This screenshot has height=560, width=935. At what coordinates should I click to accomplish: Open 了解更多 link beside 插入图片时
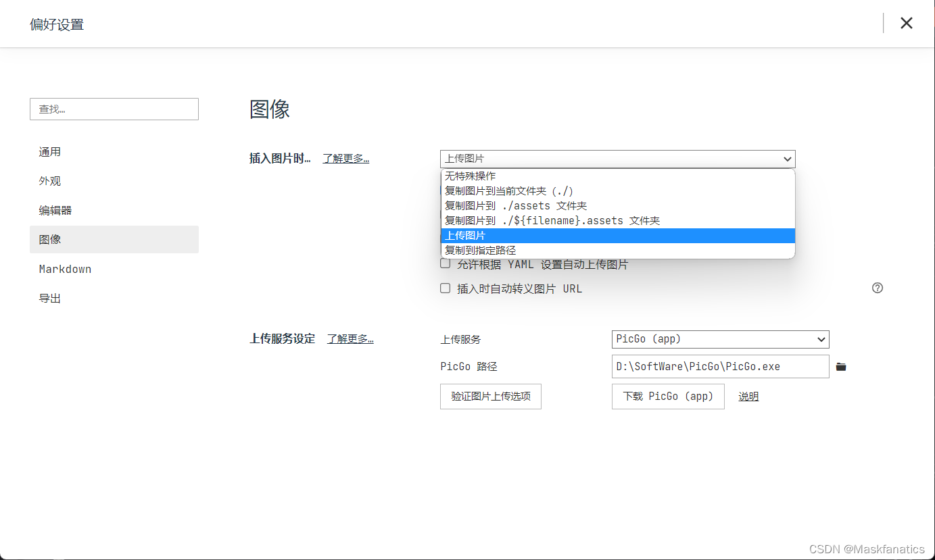345,159
